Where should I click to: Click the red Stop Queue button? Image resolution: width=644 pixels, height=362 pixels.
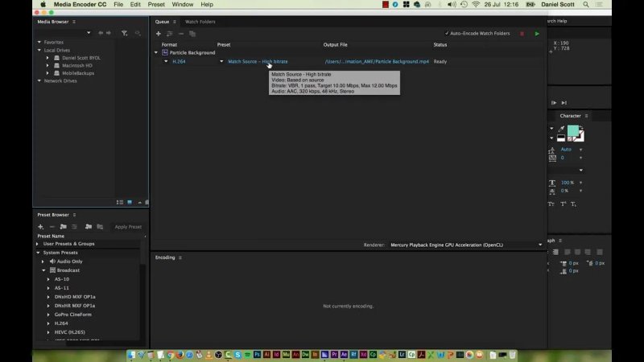[522, 34]
